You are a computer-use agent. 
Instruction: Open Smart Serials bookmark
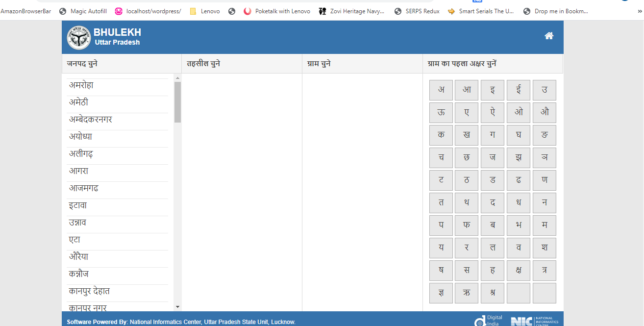pos(481,11)
